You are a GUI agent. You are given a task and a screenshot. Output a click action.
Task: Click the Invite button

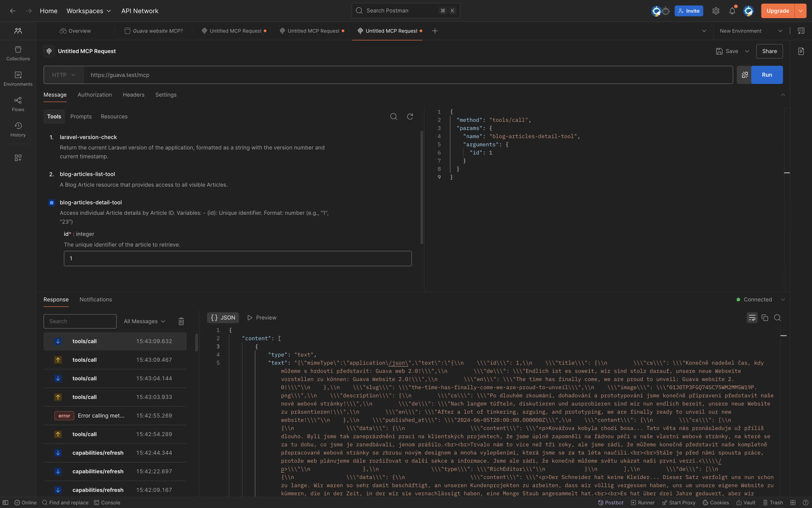click(x=689, y=11)
